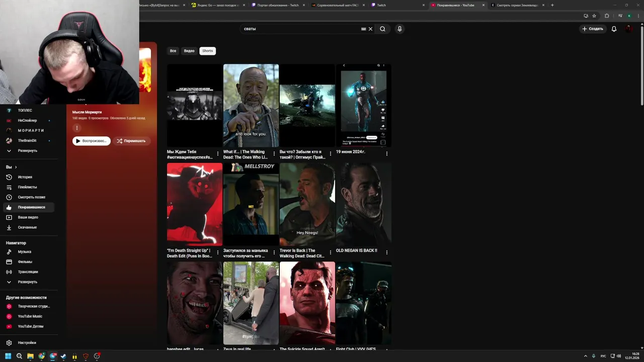Open the НеСпойлер channel subscription
This screenshot has width=644, height=362.
(28, 120)
